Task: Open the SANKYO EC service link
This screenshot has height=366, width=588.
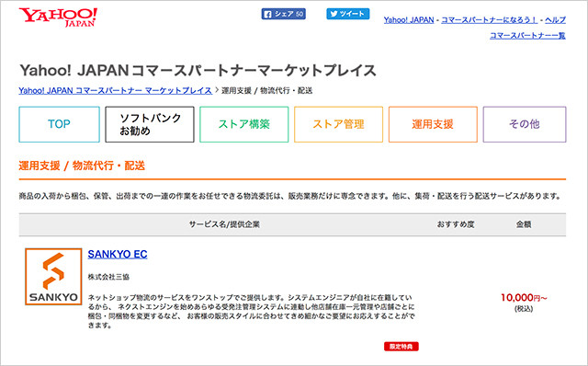Action: coord(118,254)
